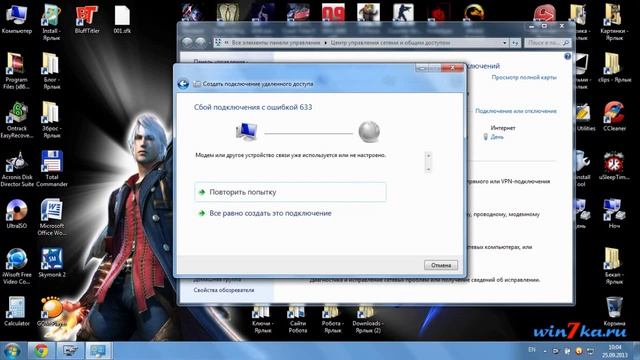Open the Program Files (x86) shortcut

[x=16, y=71]
